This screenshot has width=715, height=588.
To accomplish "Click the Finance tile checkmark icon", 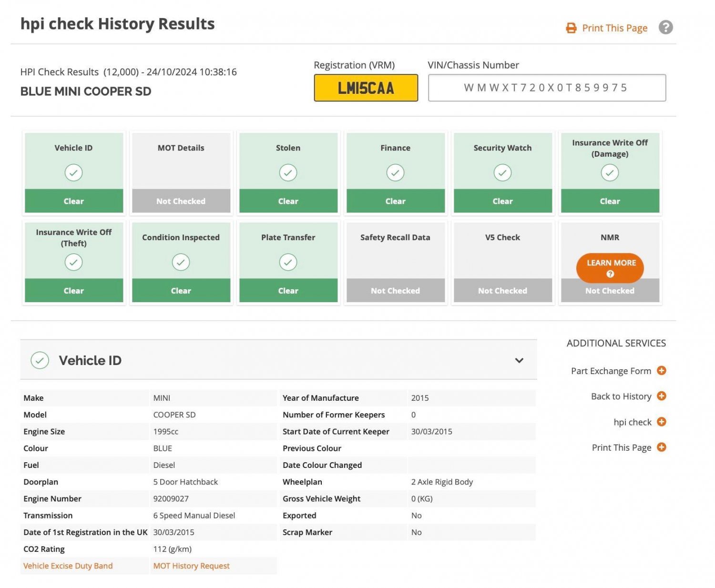I will pos(395,172).
